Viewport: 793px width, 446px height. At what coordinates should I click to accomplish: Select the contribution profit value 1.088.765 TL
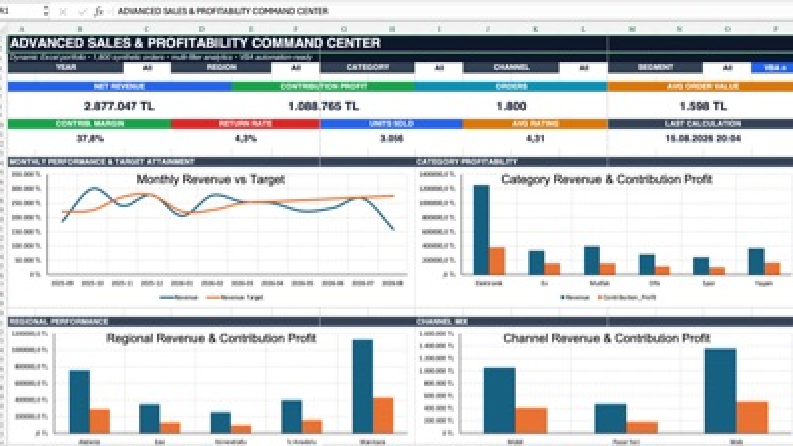click(x=324, y=106)
